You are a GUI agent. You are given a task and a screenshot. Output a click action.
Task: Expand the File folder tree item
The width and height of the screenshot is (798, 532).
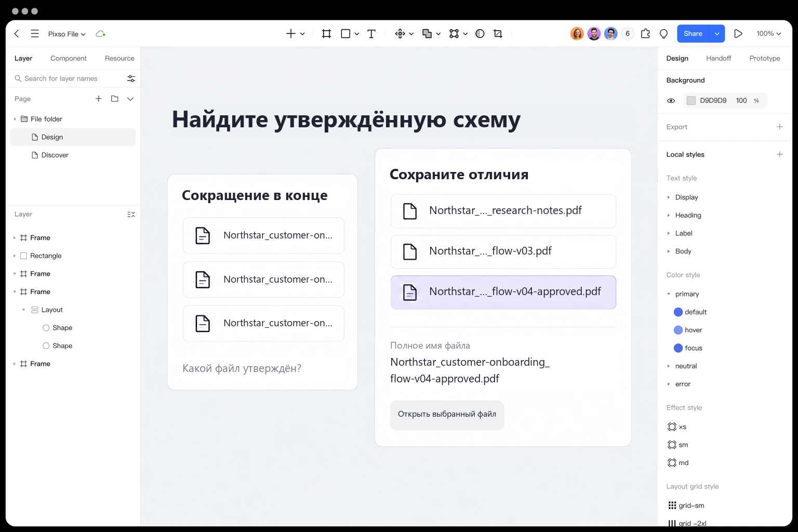click(15, 119)
